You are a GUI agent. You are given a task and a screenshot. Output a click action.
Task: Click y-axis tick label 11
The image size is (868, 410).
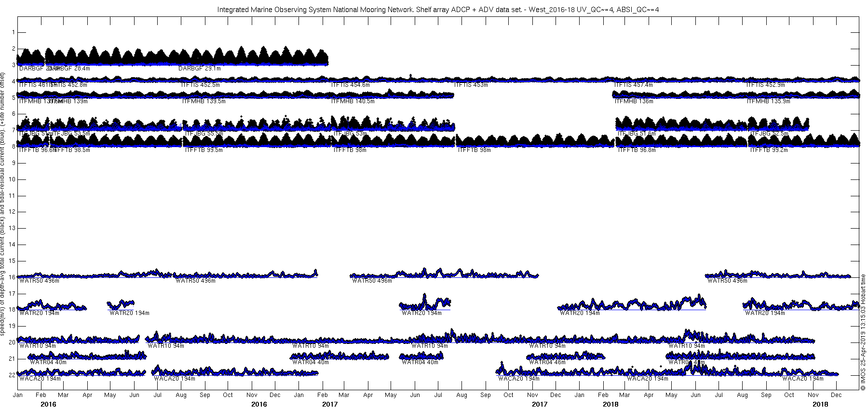[x=12, y=196]
